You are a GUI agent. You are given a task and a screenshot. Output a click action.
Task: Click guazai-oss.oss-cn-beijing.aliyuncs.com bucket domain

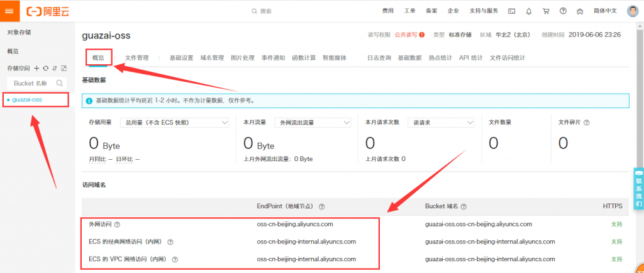click(x=479, y=224)
